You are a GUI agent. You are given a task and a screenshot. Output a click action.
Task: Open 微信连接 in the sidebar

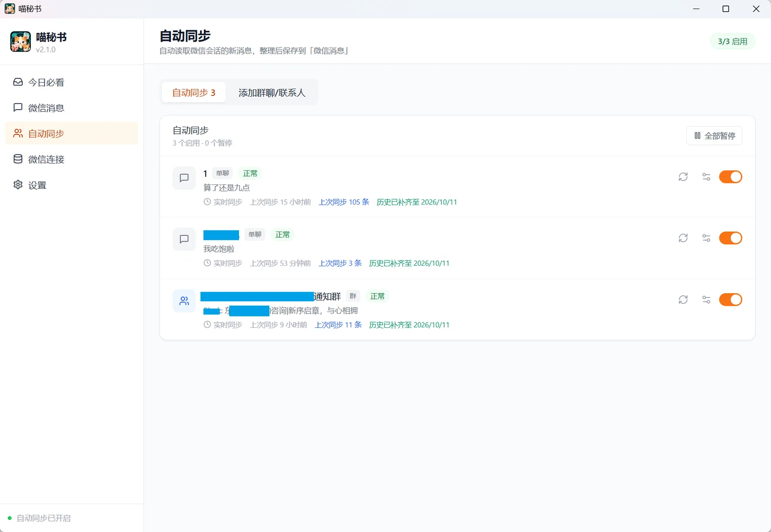pos(71,159)
